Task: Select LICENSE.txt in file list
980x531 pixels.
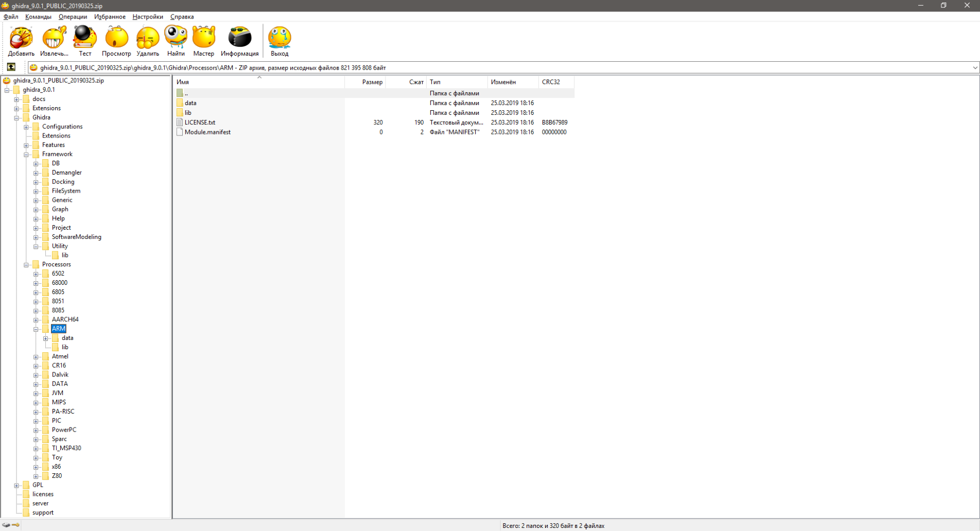Action: [200, 123]
